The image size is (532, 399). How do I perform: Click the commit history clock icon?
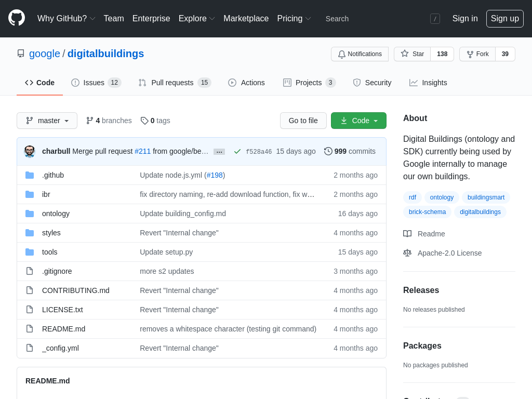point(328,151)
